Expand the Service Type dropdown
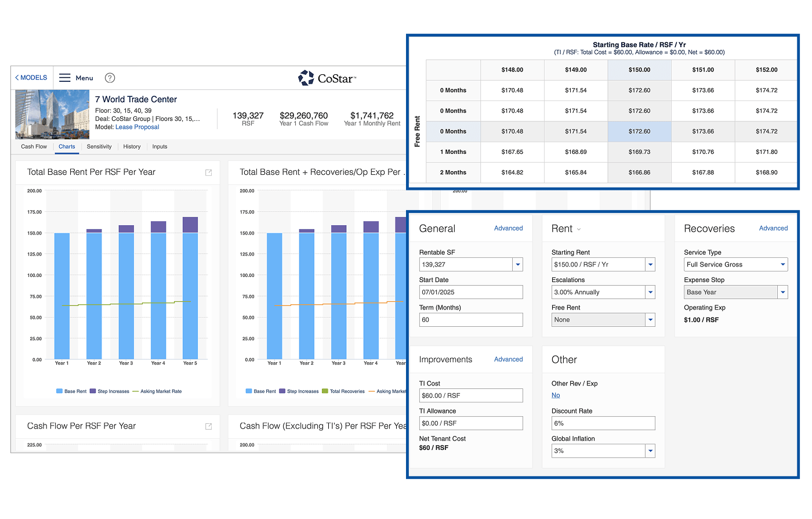Viewport: 812px width, 519px height. pyautogui.click(x=782, y=265)
